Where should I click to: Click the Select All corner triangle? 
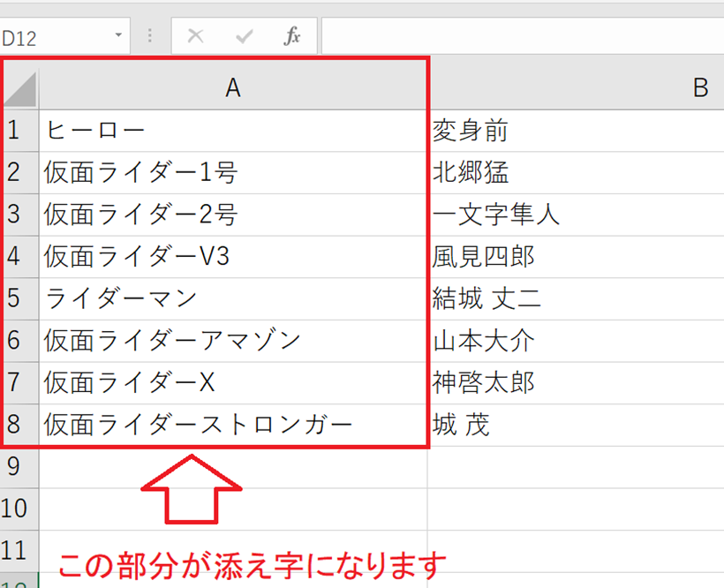tap(20, 88)
